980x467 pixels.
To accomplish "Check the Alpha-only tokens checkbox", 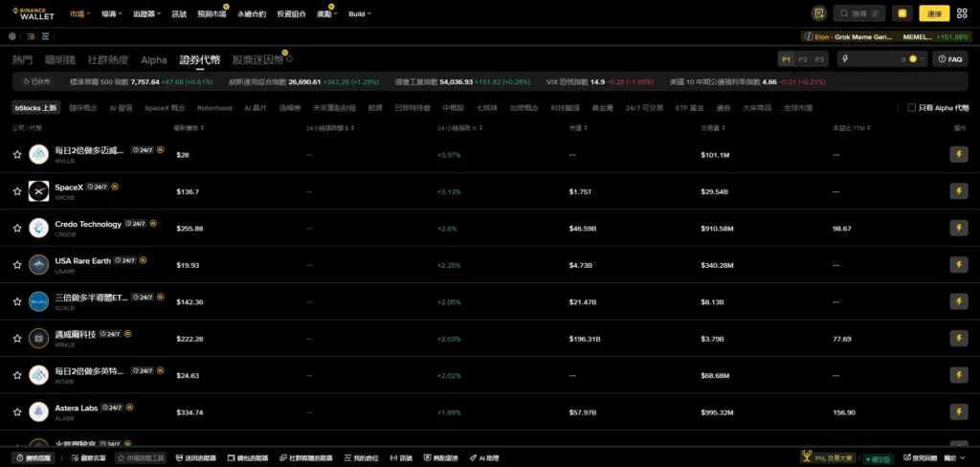I will coord(912,107).
